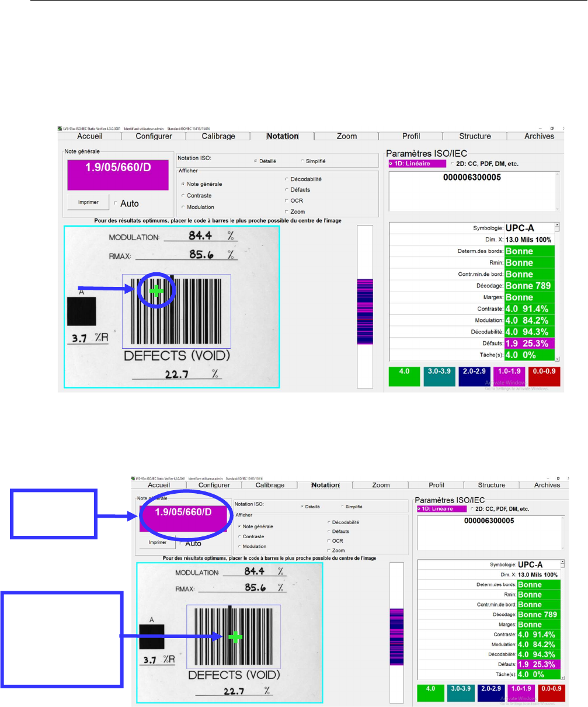The height and width of the screenshot is (707, 588).
Task: Select 2D: CC, PDF, DM option in upper screenshot
Action: tap(483, 164)
